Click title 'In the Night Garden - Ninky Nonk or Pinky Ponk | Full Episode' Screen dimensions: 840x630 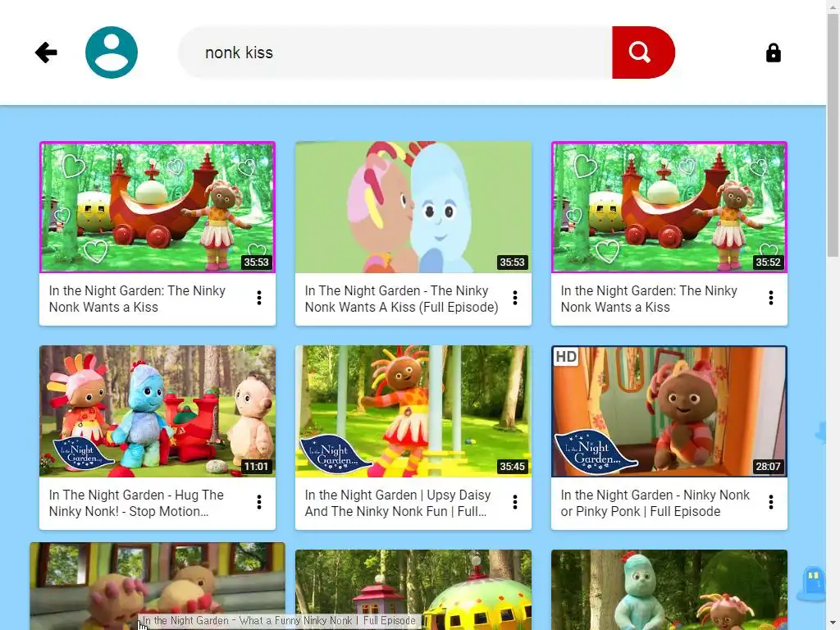point(655,503)
